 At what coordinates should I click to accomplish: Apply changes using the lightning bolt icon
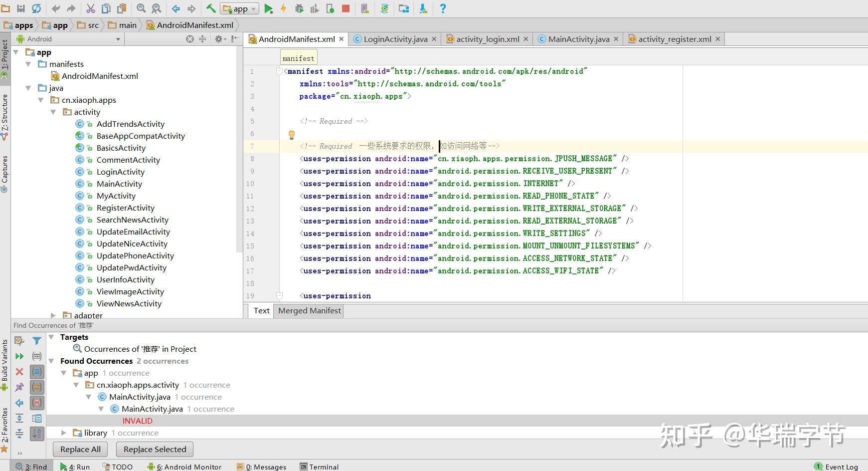pos(283,8)
